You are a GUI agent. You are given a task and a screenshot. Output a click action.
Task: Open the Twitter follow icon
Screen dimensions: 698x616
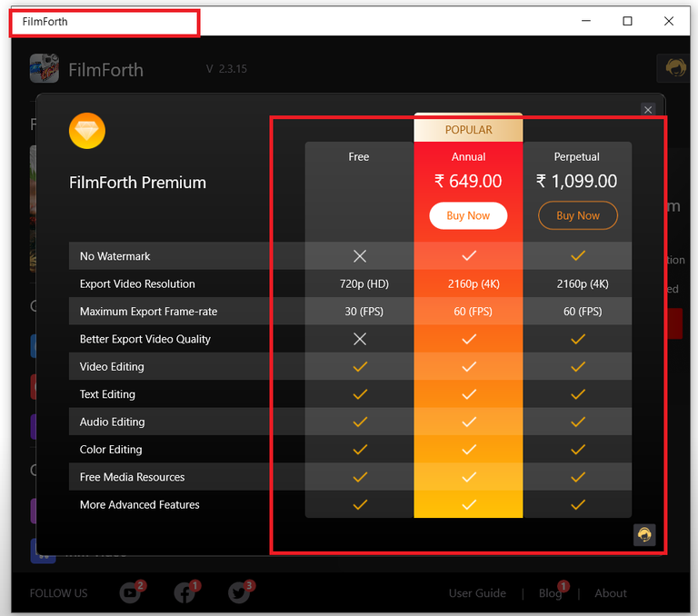[x=240, y=592]
